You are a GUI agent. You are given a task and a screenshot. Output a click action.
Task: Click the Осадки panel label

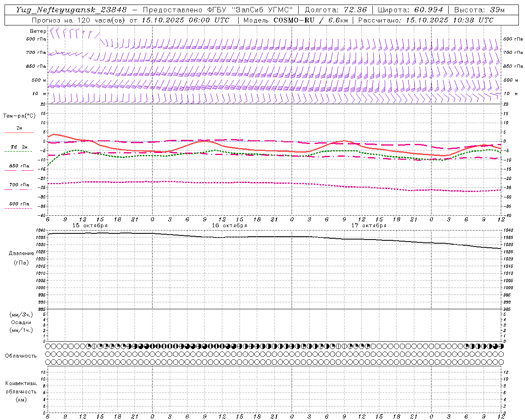[x=21, y=322]
